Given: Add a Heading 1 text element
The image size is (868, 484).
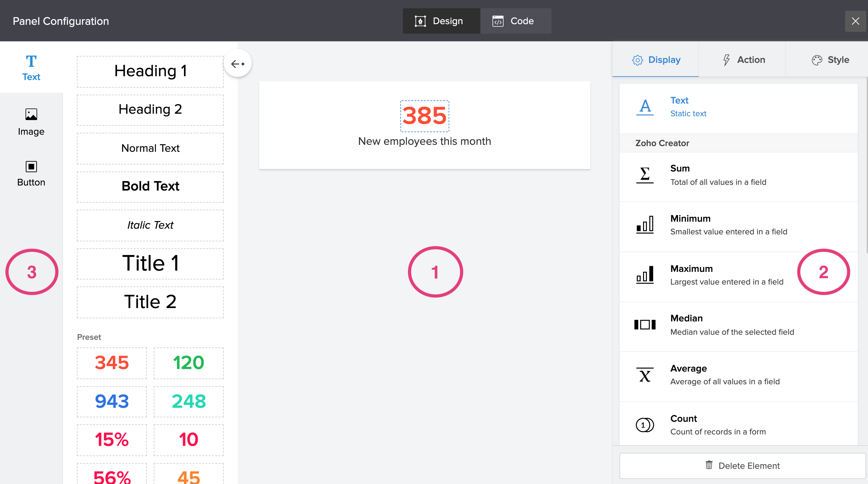Looking at the screenshot, I should coord(150,71).
